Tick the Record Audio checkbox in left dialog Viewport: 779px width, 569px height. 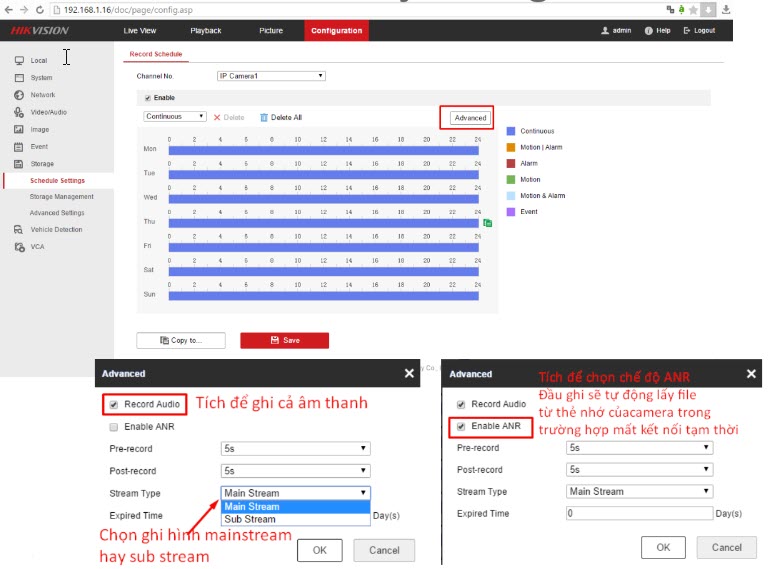click(x=114, y=405)
